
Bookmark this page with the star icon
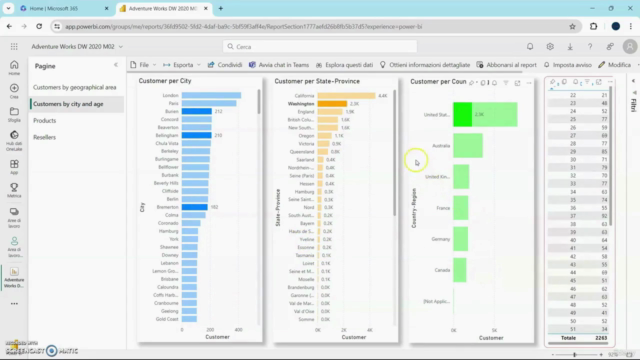pyautogui.click(x=572, y=27)
